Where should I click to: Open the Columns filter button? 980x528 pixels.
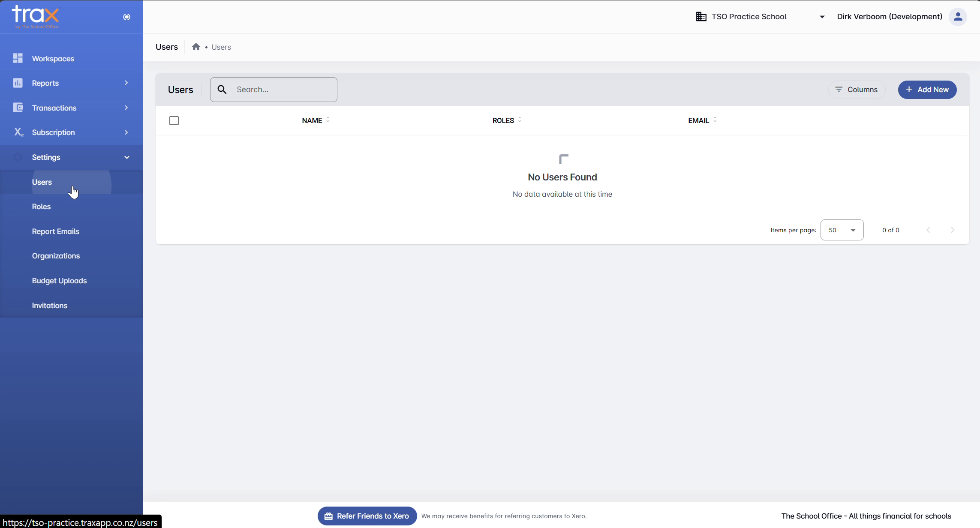857,90
